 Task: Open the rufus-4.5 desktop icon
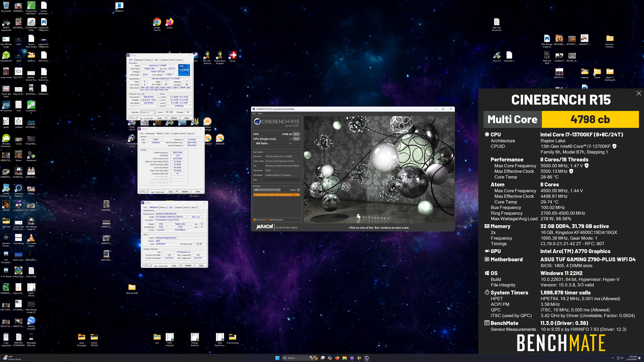pyautogui.click(x=496, y=56)
